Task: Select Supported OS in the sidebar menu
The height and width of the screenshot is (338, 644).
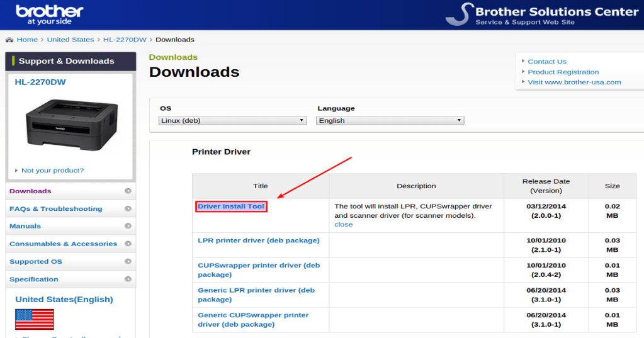Action: click(x=36, y=261)
